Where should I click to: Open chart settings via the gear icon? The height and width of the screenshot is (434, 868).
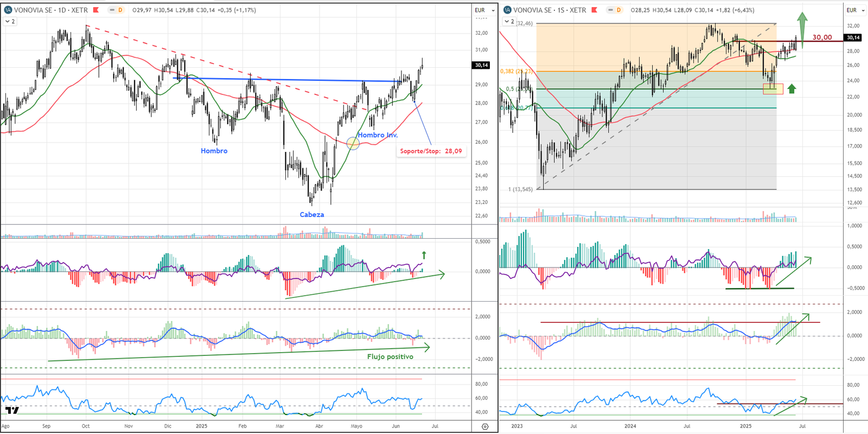485,426
